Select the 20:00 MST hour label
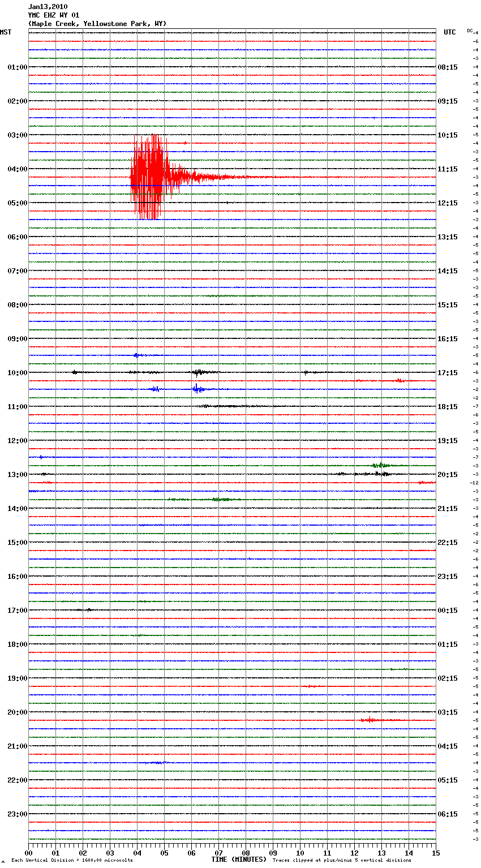481x868 pixels. pos(17,712)
